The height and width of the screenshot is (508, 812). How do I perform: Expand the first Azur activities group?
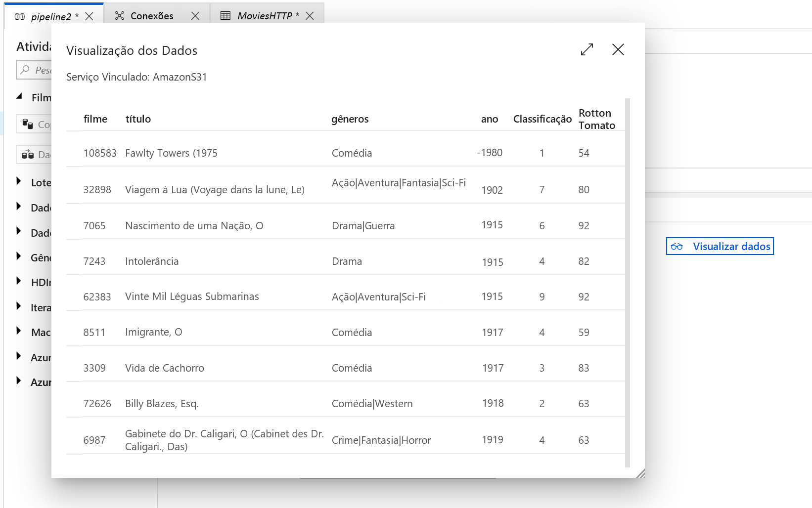coord(19,356)
